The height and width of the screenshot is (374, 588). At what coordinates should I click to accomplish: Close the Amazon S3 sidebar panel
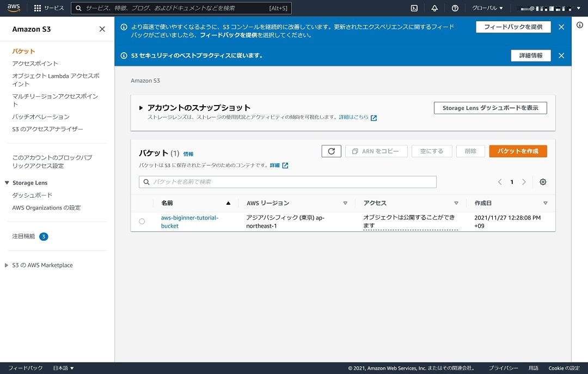pos(102,29)
